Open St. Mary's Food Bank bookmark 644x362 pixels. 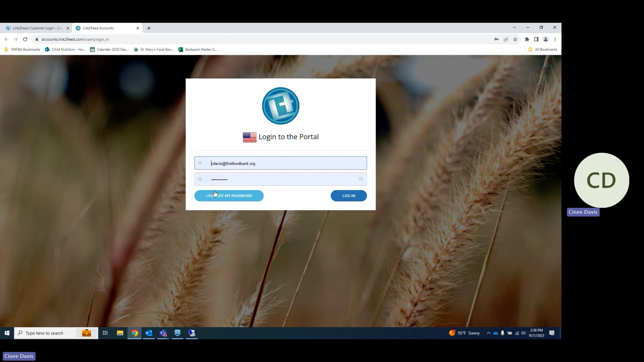coord(154,49)
